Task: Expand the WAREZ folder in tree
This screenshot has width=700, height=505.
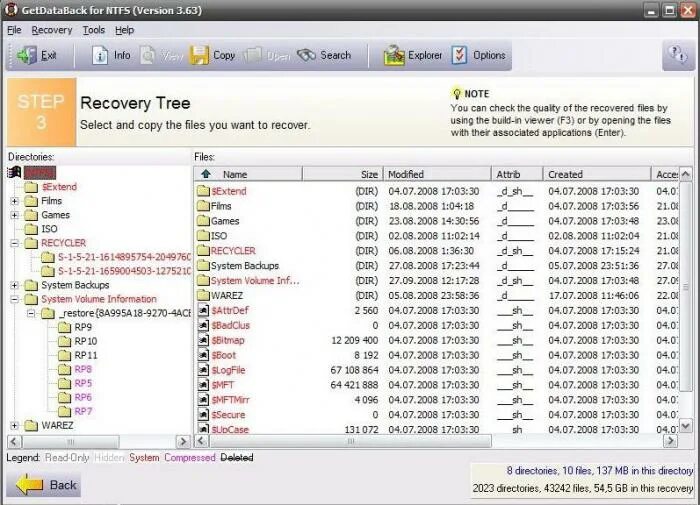Action: pos(15,426)
